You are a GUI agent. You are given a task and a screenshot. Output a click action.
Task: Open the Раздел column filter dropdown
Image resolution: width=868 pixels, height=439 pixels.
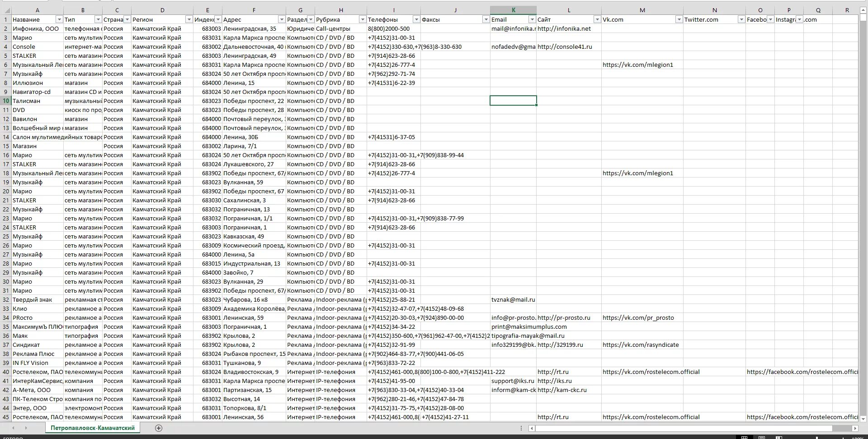coord(311,19)
